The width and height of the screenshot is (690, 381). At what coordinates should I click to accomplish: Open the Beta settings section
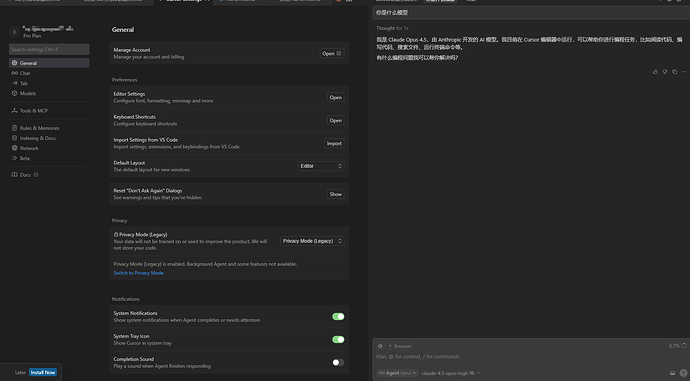tap(49, 158)
